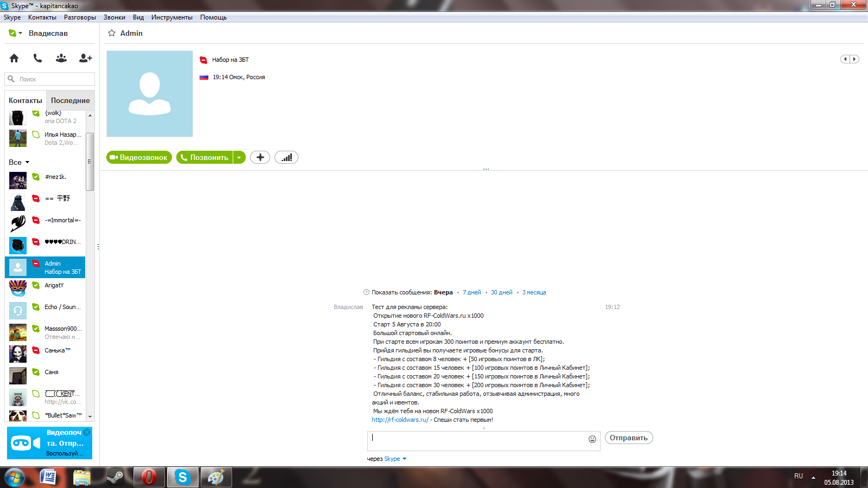
Task: Show messages from last 7 дней
Action: pyautogui.click(x=472, y=292)
